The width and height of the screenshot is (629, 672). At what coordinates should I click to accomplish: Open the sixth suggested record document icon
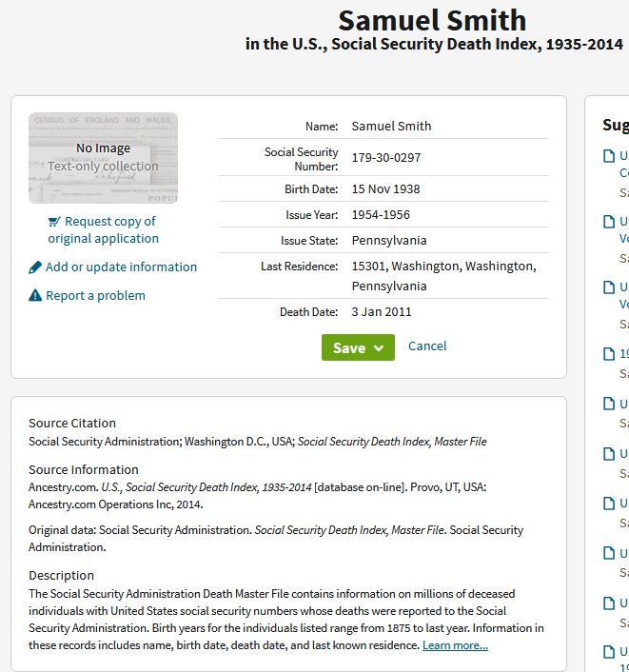click(x=609, y=454)
